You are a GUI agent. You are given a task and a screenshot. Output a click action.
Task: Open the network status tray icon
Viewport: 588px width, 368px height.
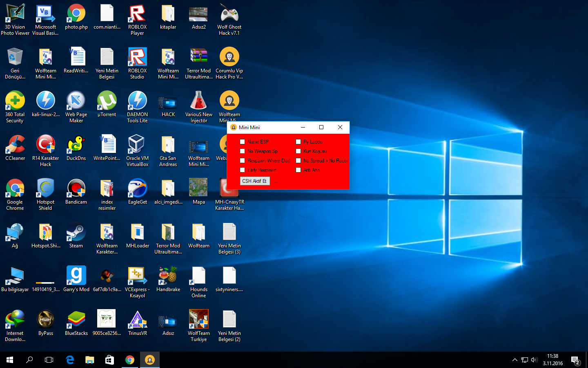click(x=525, y=360)
